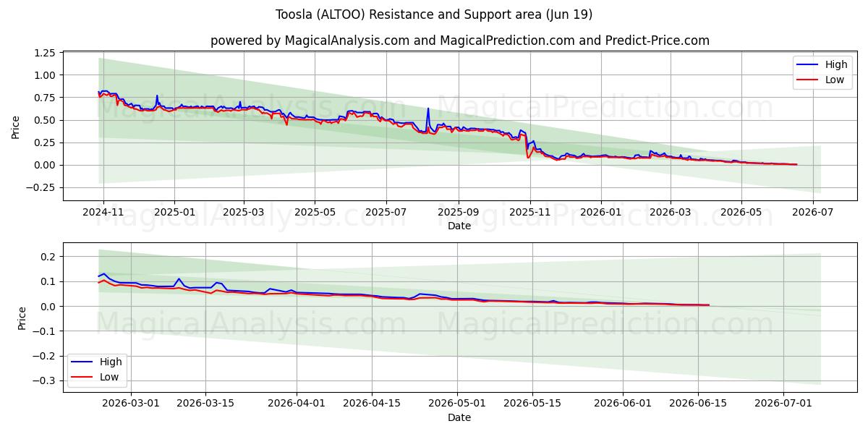Click the 'Date' axis label under top chart

click(x=459, y=226)
